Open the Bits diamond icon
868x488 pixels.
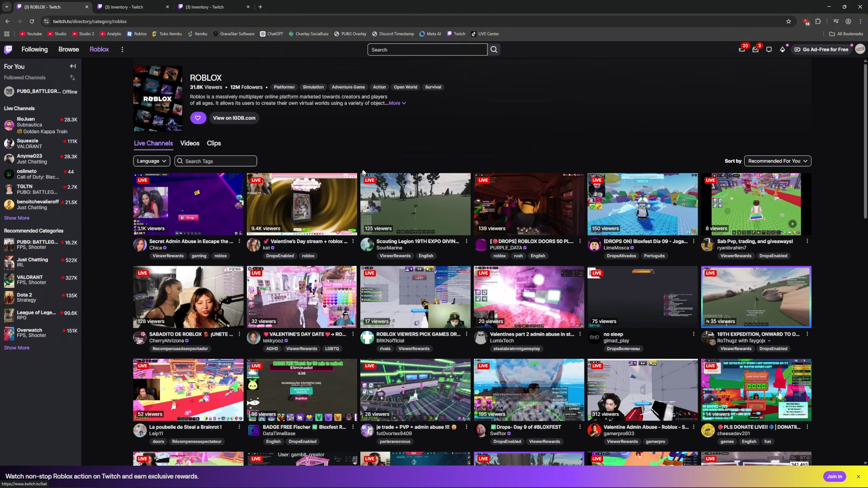click(x=783, y=50)
